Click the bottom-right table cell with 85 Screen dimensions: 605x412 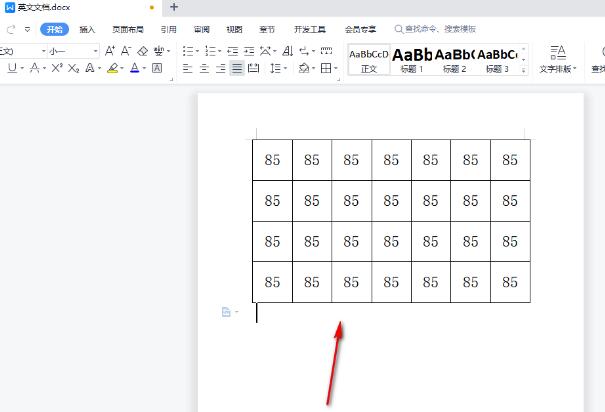[x=510, y=282]
